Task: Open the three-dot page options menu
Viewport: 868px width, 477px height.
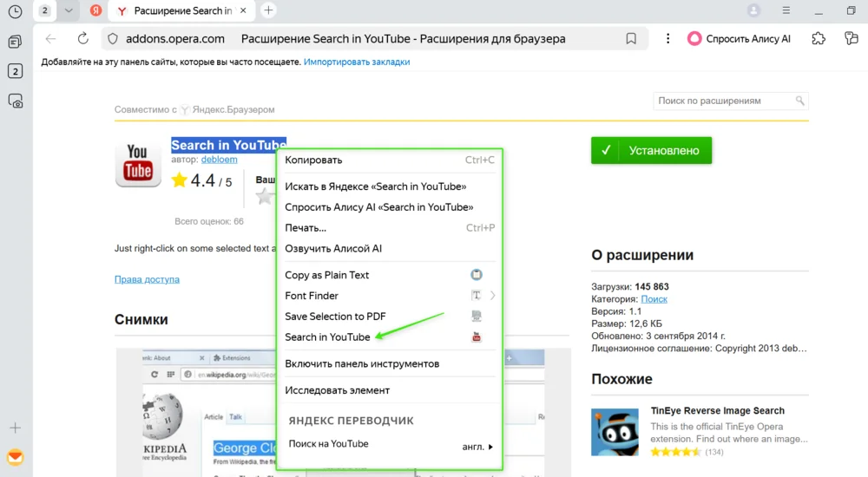Action: (668, 39)
